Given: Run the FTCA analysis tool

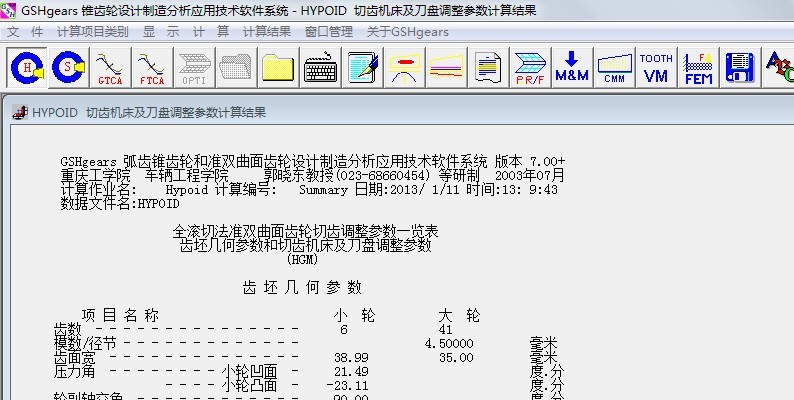Looking at the screenshot, I should [152, 67].
